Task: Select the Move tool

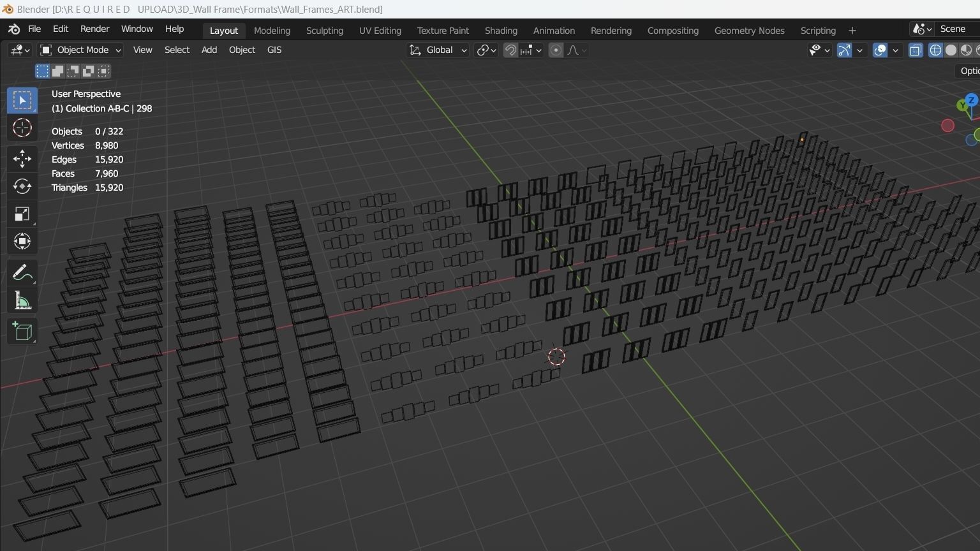Action: pos(22,159)
